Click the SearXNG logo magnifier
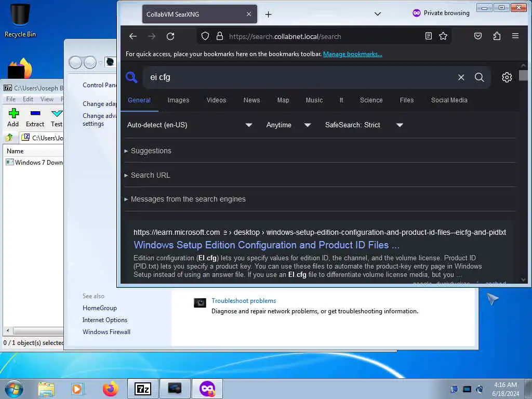Image resolution: width=532 pixels, height=399 pixels. 131,77
